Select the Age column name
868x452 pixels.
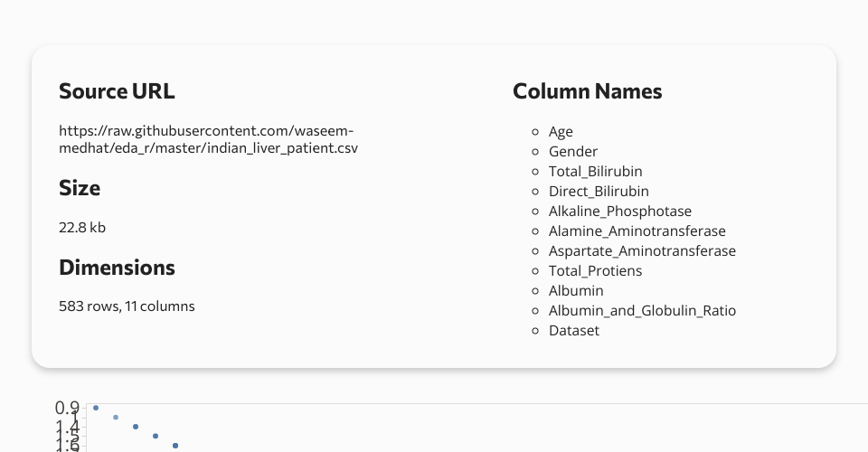pyautogui.click(x=561, y=132)
